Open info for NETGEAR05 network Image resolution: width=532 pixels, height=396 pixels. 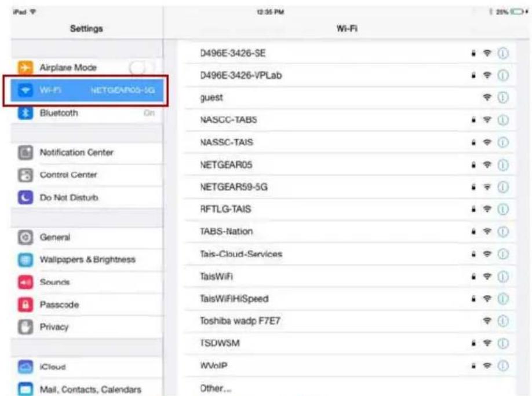pyautogui.click(x=503, y=165)
